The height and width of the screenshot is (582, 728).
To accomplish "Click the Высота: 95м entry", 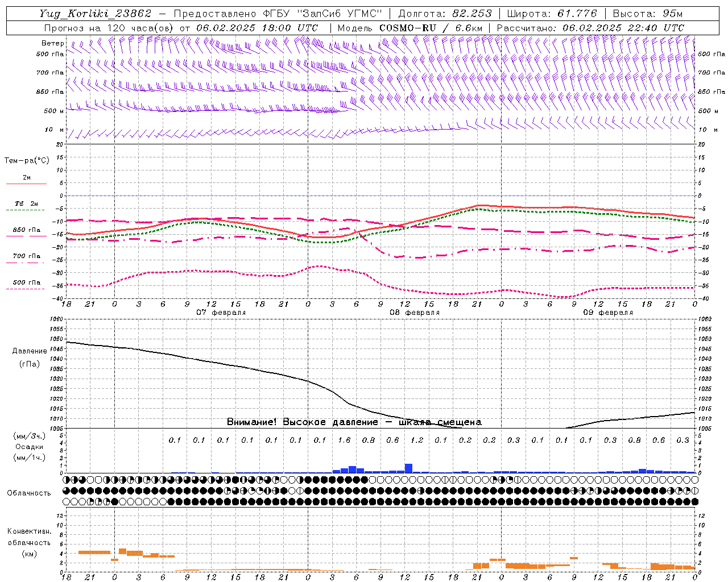I will click(648, 14).
